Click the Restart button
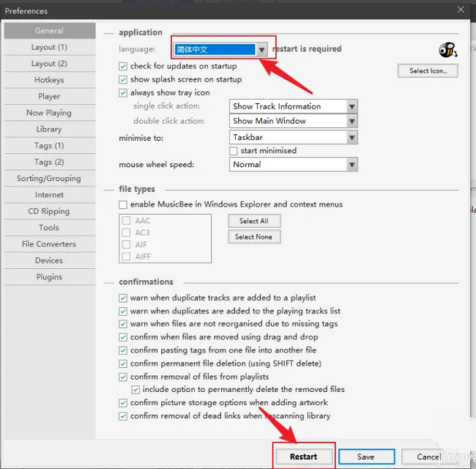The image size is (476, 469). [303, 457]
